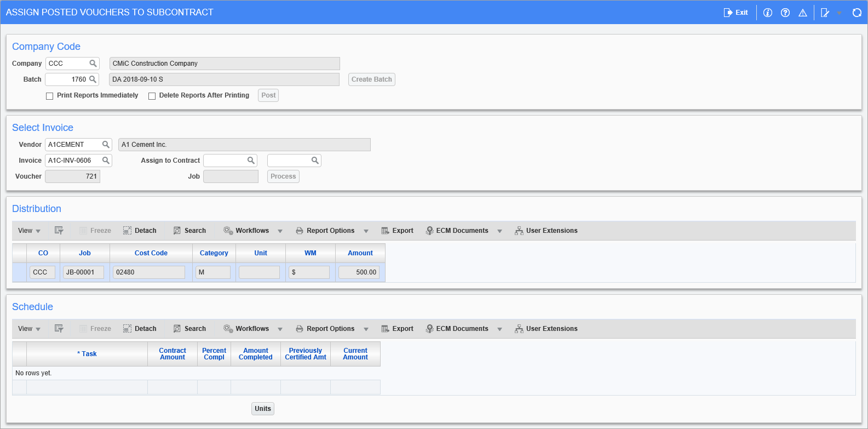The image size is (868, 429).
Task: Click the Exit button
Action: tap(736, 13)
